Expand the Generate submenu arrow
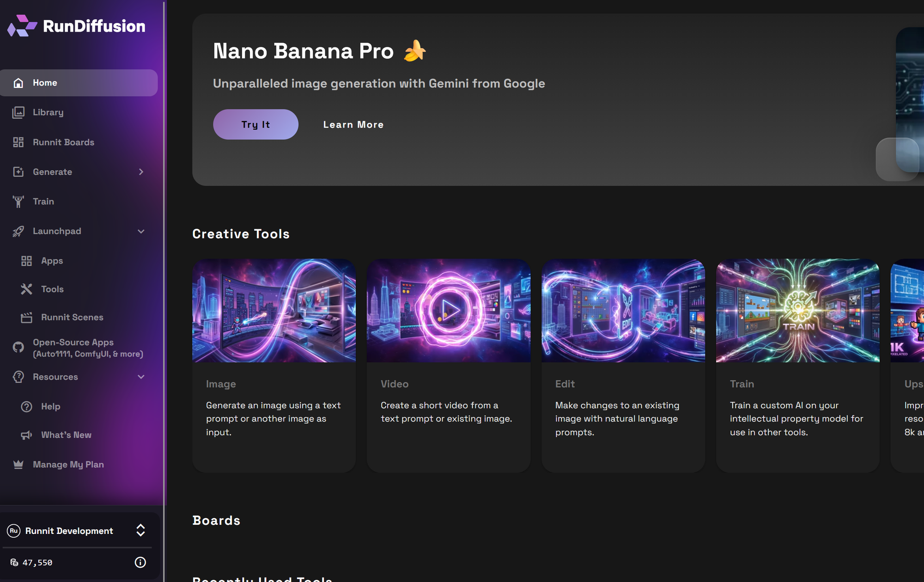The width and height of the screenshot is (924, 582). [x=141, y=172]
